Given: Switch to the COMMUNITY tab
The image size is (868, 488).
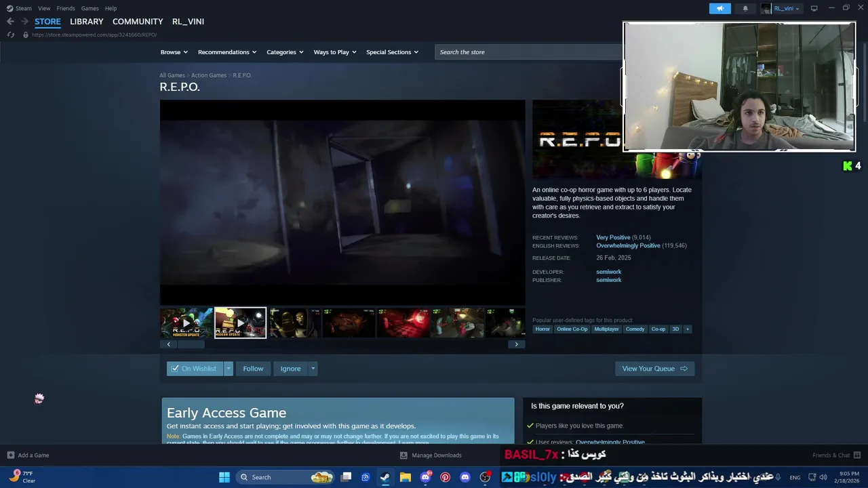Looking at the screenshot, I should pyautogui.click(x=138, y=22).
